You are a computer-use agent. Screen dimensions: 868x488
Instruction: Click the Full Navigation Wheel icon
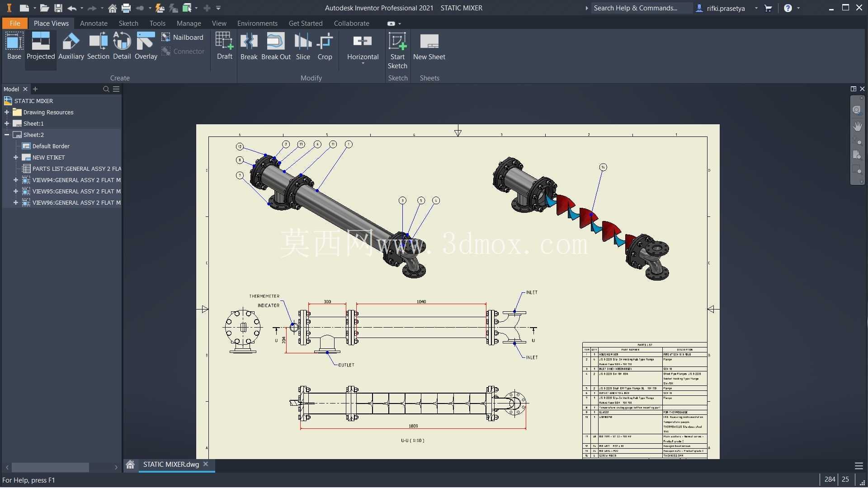pos(857,110)
